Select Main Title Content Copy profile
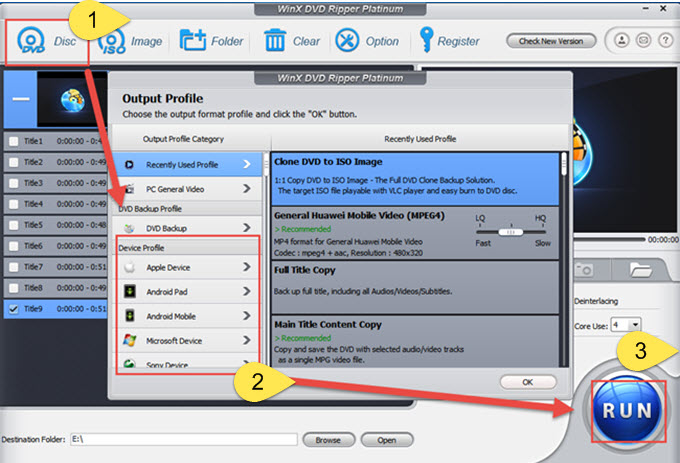This screenshot has width=680, height=463. [415, 342]
